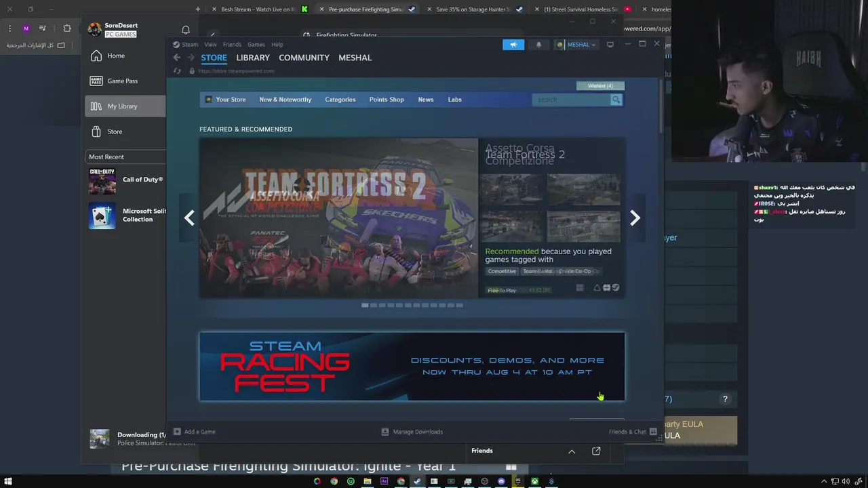This screenshot has width=868, height=488.
Task: Click the Steam store vertical scrollbar
Action: [x=660, y=107]
